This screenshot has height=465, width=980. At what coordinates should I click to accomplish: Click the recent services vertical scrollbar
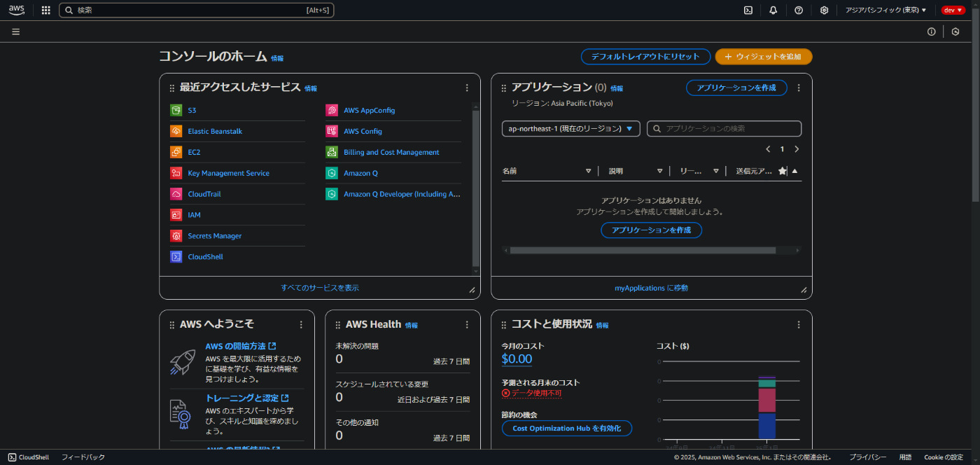coord(476,188)
